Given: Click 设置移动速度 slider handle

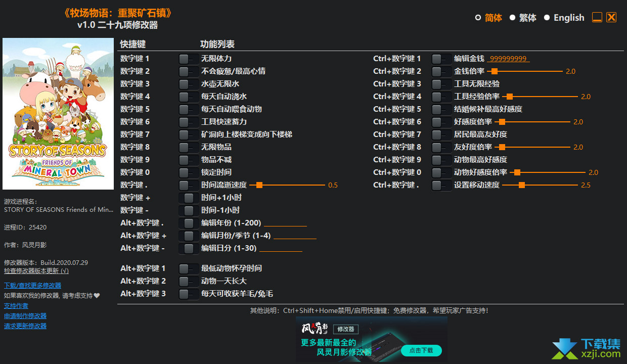Looking at the screenshot, I should tap(522, 185).
